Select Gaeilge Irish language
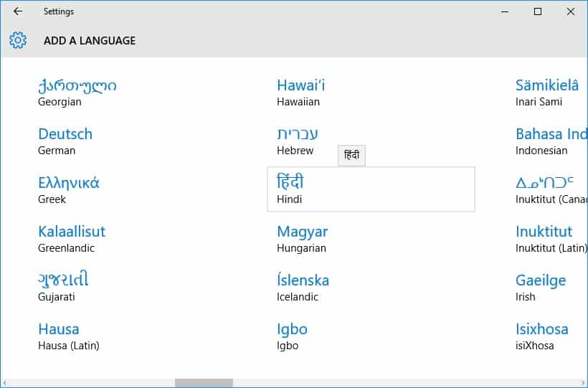Image resolution: width=588 pixels, height=388 pixels. [x=541, y=288]
